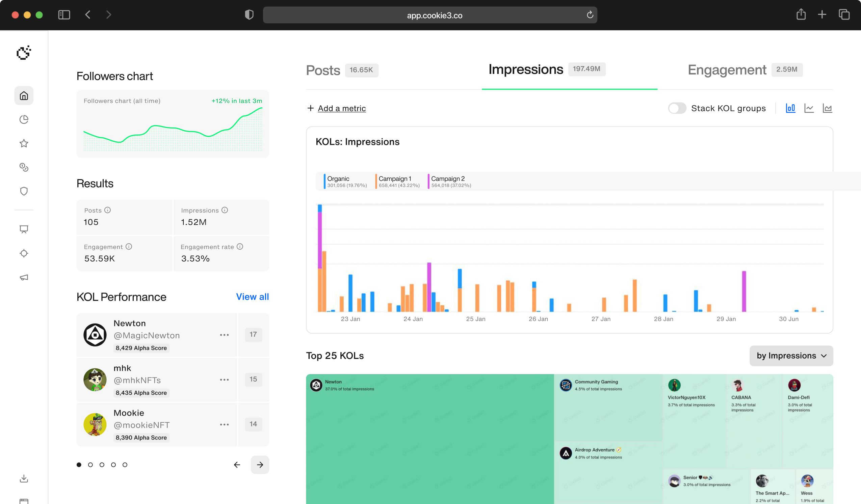This screenshot has width=861, height=504.
Task: Toggle Stack KOL groups switch
Action: point(677,108)
